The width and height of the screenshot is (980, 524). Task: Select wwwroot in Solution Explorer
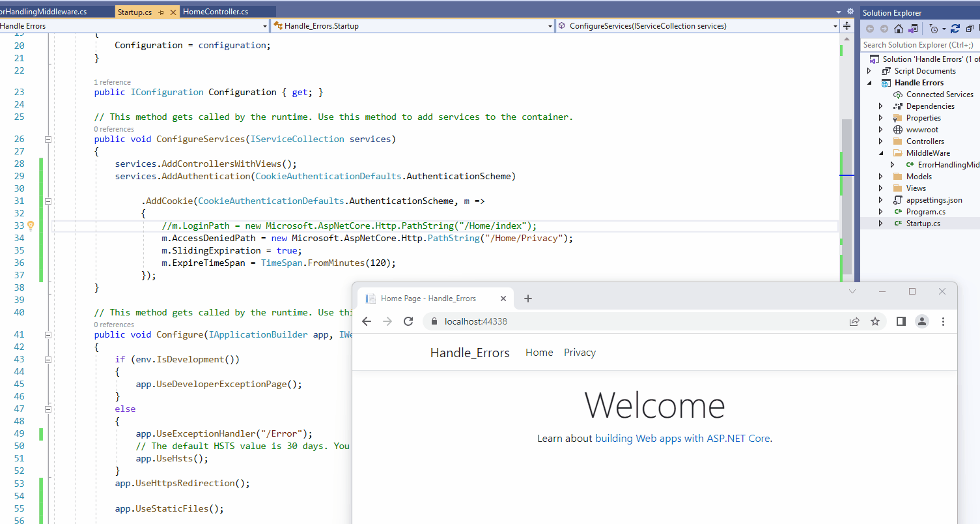922,130
